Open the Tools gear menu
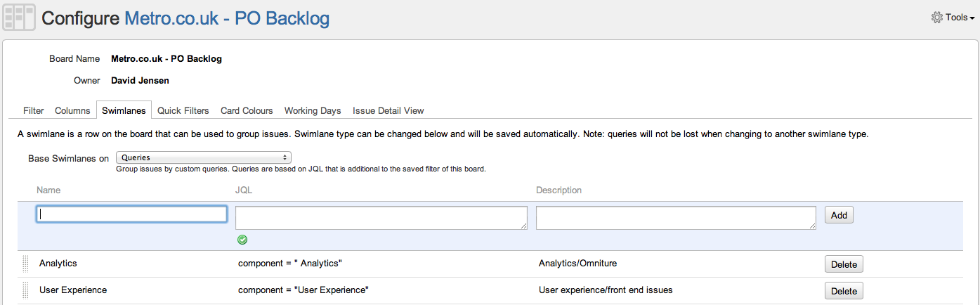This screenshot has height=305, width=980. click(951, 18)
